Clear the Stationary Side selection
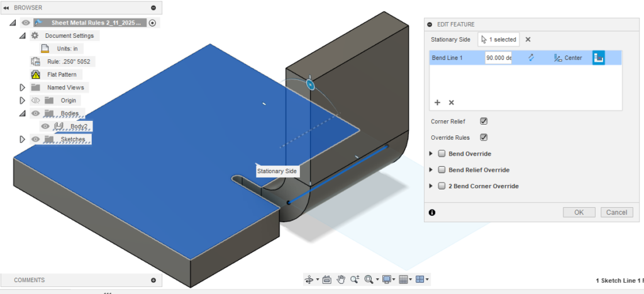Image resolution: width=644 pixels, height=294 pixels. tap(528, 39)
